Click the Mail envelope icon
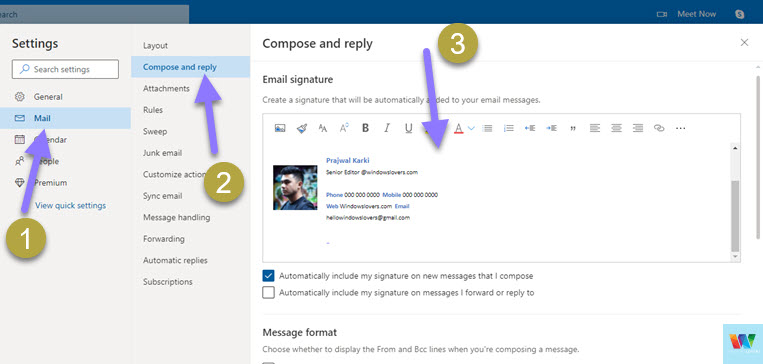 (19, 118)
